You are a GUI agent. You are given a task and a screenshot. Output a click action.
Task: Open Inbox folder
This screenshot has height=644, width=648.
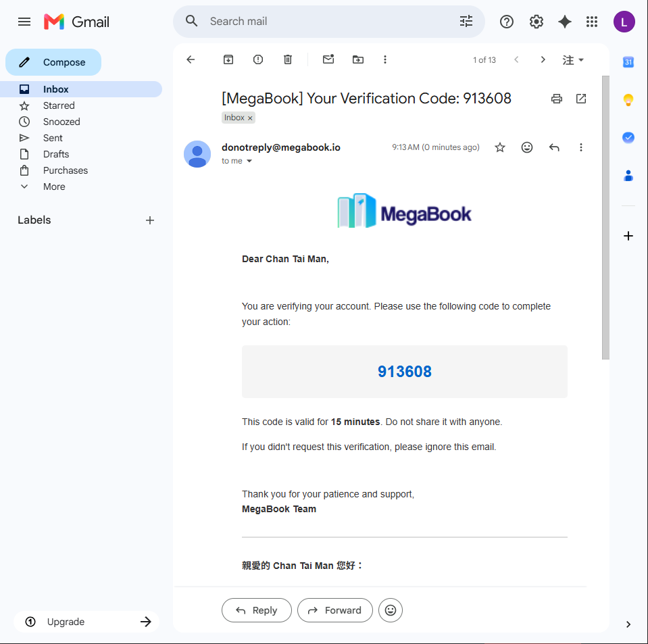[x=81, y=89]
